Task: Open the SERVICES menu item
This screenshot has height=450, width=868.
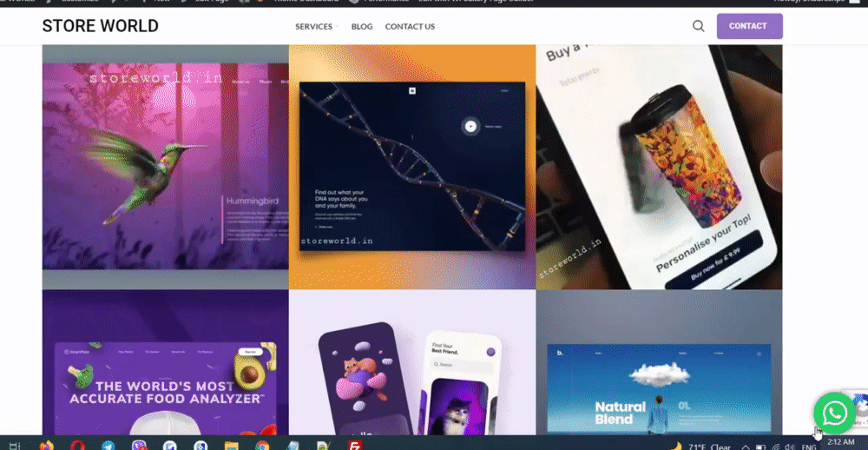Action: (314, 27)
